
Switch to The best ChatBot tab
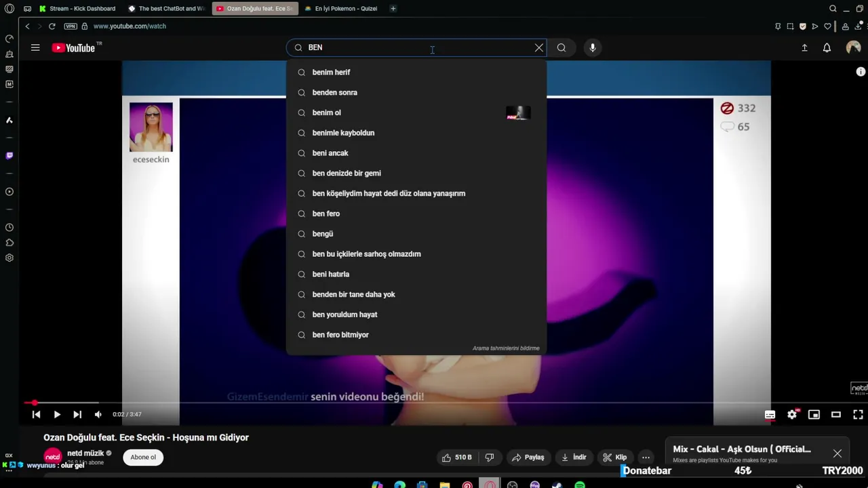[166, 9]
